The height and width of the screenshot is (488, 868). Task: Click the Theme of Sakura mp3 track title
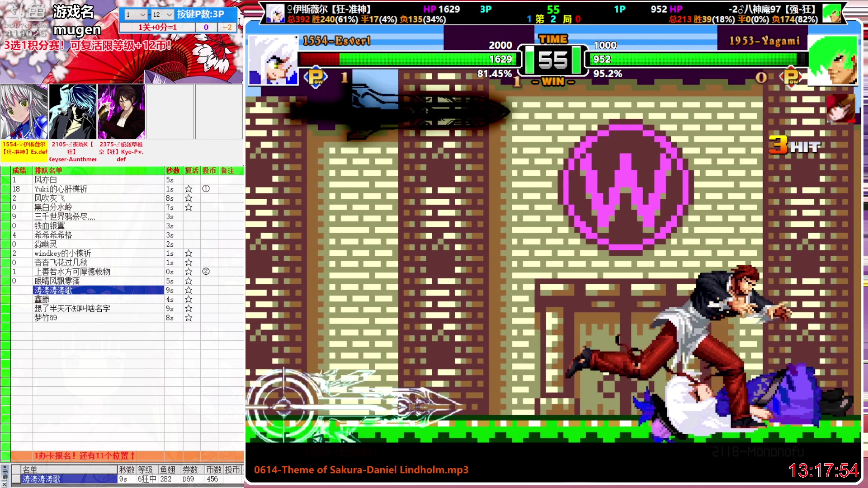[x=361, y=469]
